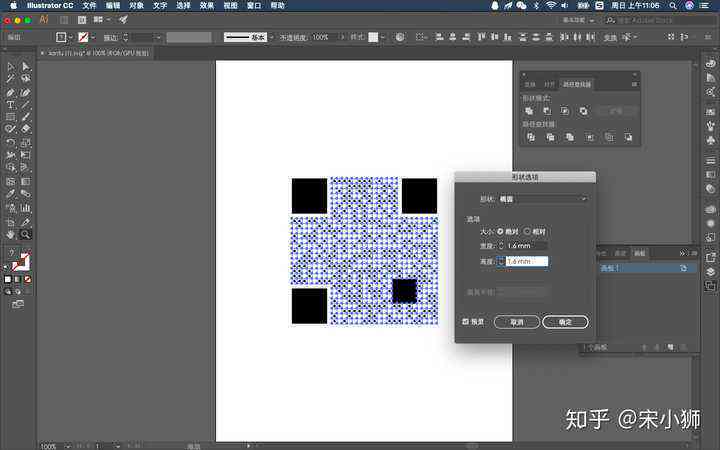Select the Lasso tool
Image resolution: width=720 pixels, height=450 pixels.
[x=25, y=79]
